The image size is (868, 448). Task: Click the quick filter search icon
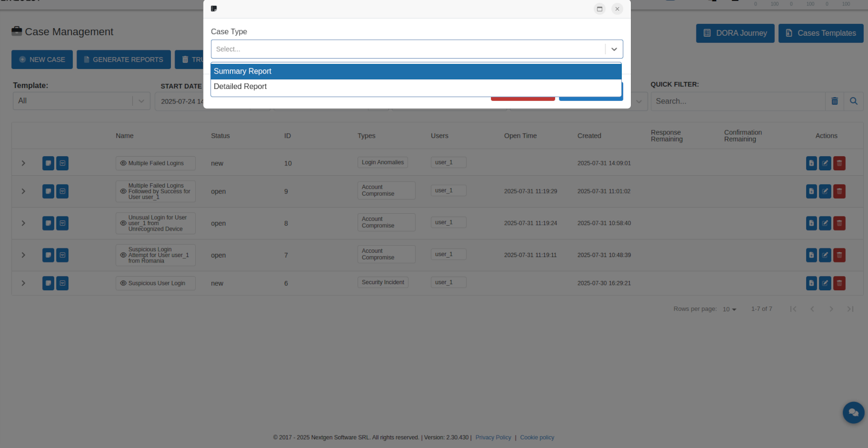tap(853, 101)
